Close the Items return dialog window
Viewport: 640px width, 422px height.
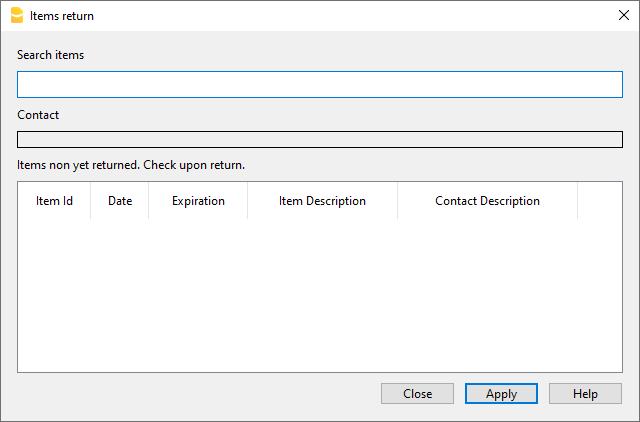click(x=623, y=16)
